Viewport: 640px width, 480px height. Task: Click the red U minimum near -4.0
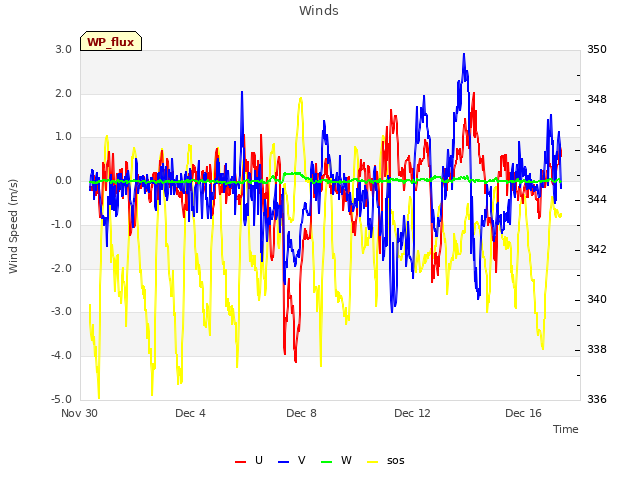[296, 360]
